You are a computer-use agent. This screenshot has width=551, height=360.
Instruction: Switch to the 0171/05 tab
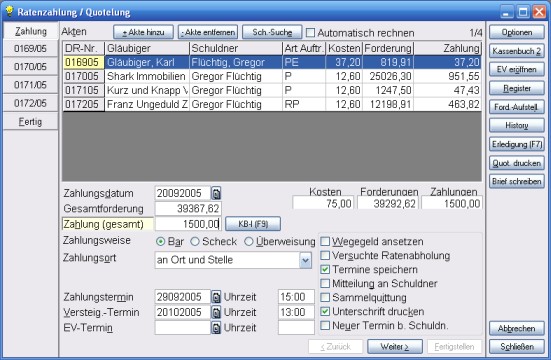31,85
